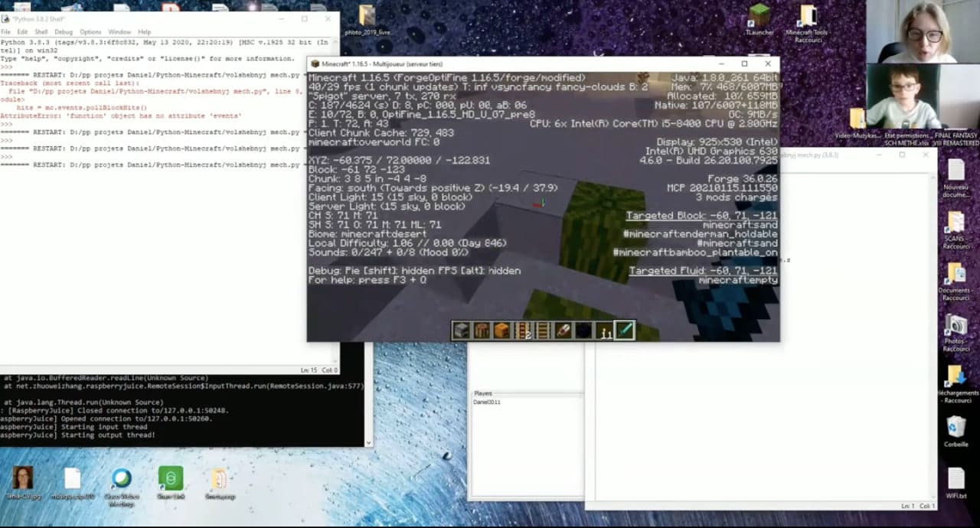
Task: Open the Window menu in Python Shell
Action: click(119, 32)
